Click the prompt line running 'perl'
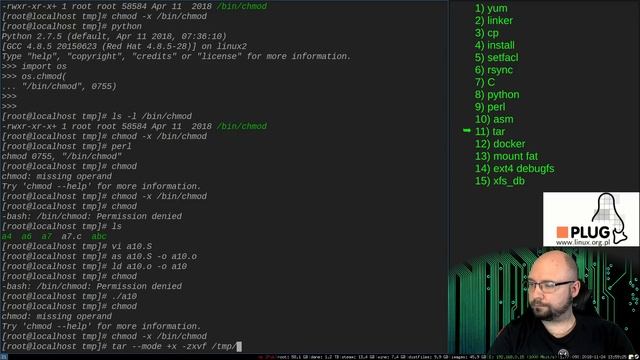The width and height of the screenshot is (640, 360). tap(67, 146)
